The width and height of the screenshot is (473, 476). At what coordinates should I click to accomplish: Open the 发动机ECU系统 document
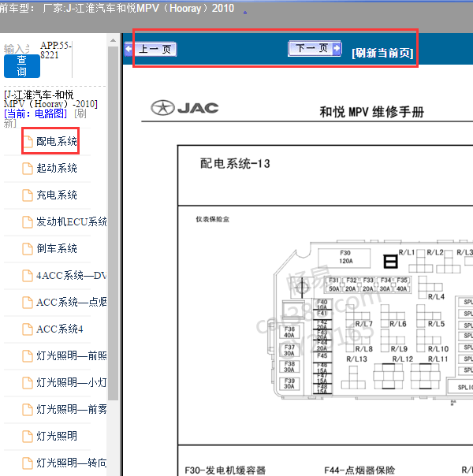[x=72, y=221]
